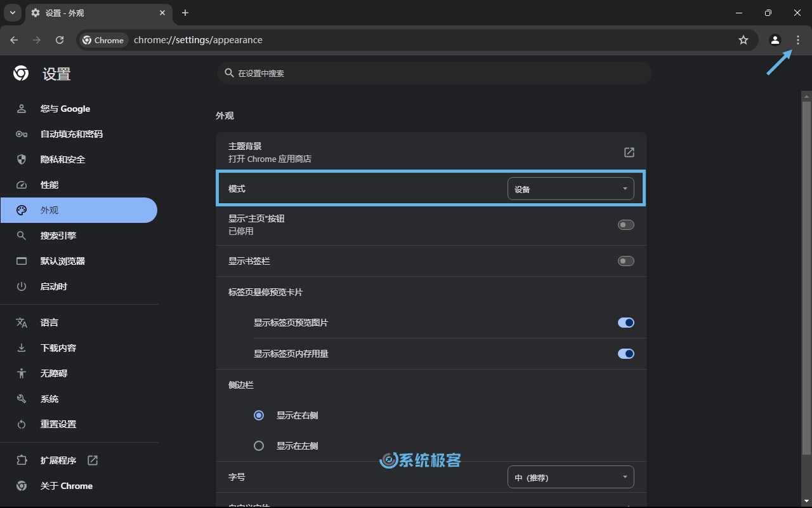Turn off 显示标签页预览图片 switch
Image resolution: width=812 pixels, height=508 pixels.
pos(626,323)
